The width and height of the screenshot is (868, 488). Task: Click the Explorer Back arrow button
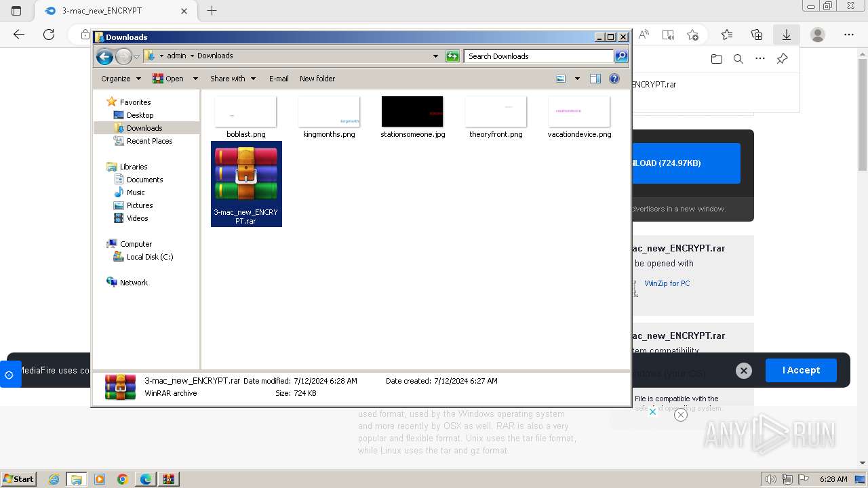click(104, 56)
